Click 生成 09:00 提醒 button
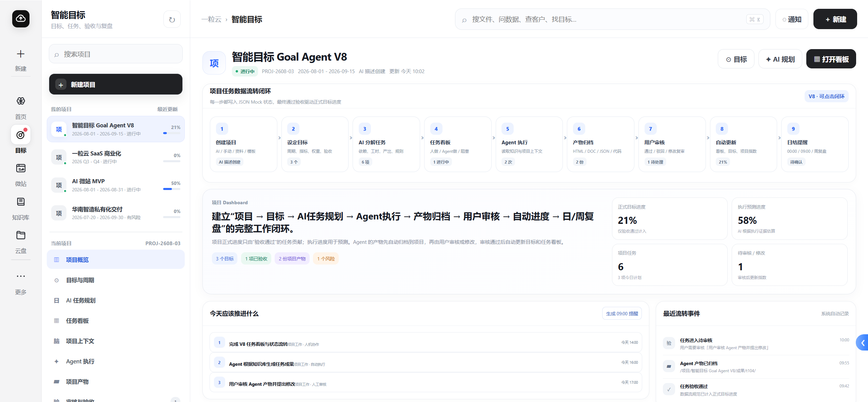Viewport: 868px width, 402px height. point(622,314)
